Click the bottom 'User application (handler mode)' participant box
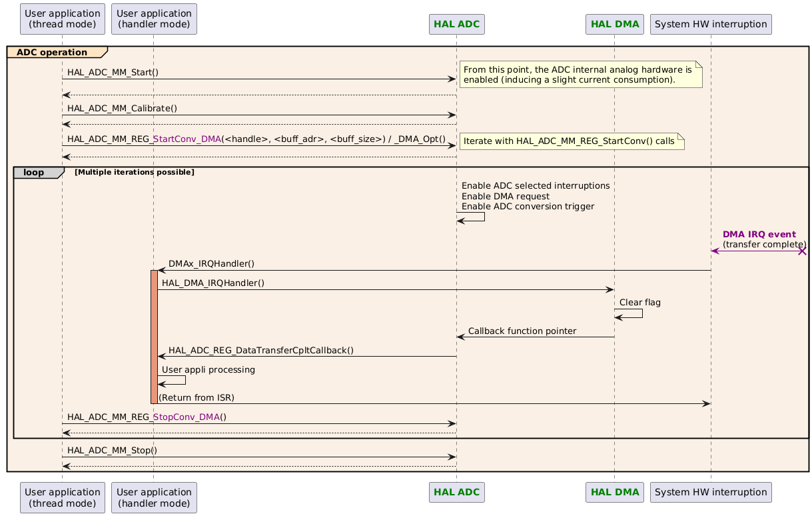Image resolution: width=812 pixels, height=516 pixels. pyautogui.click(x=154, y=497)
